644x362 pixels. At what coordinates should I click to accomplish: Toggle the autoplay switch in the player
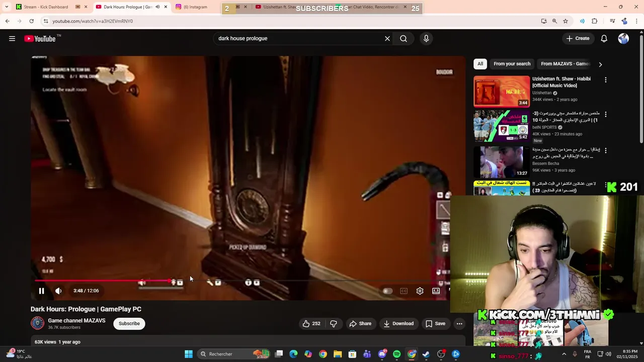[x=387, y=291]
